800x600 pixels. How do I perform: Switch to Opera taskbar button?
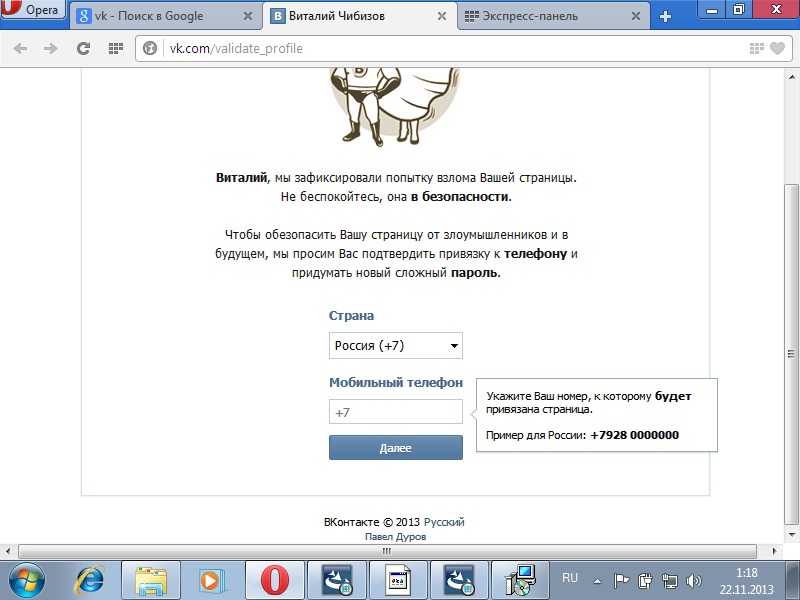click(x=274, y=581)
